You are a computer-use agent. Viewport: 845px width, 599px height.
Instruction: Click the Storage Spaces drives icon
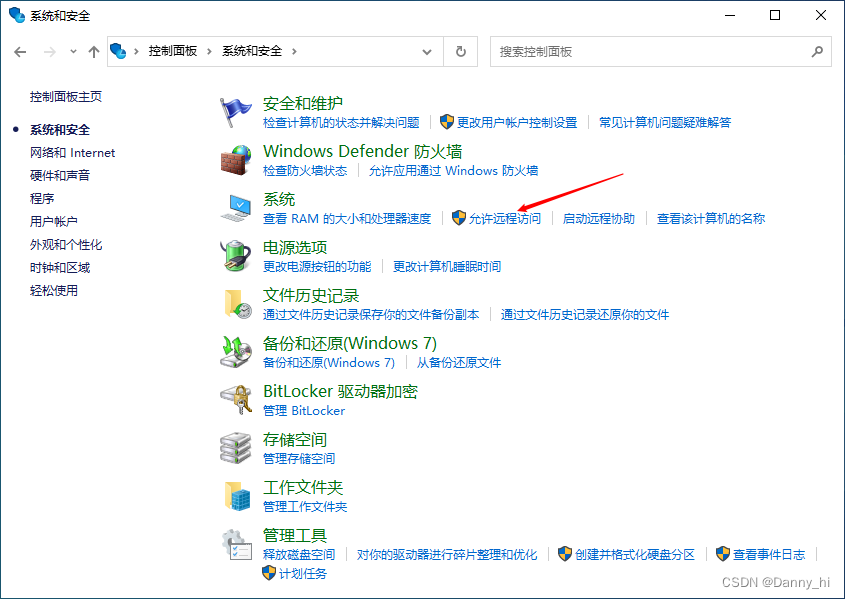pyautogui.click(x=236, y=448)
